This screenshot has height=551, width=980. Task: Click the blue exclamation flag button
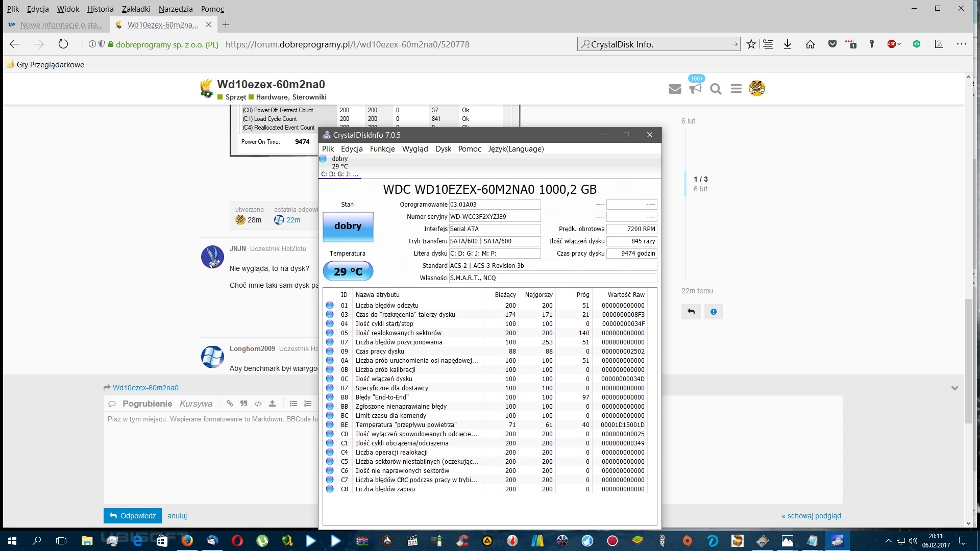tap(714, 312)
